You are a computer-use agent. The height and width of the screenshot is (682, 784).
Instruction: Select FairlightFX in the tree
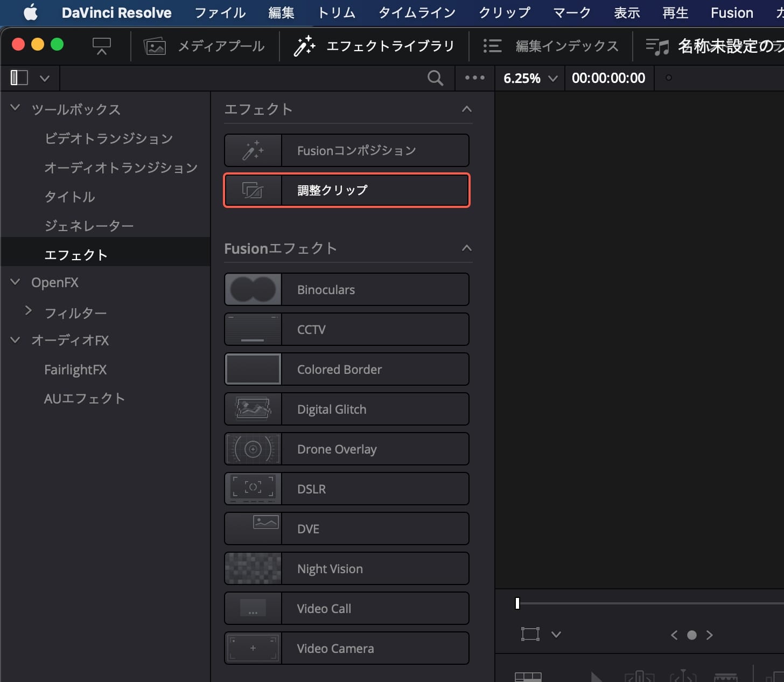(x=75, y=370)
